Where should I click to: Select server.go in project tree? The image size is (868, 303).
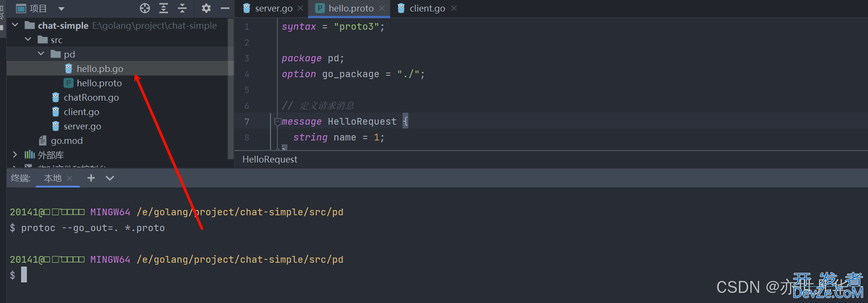(83, 126)
